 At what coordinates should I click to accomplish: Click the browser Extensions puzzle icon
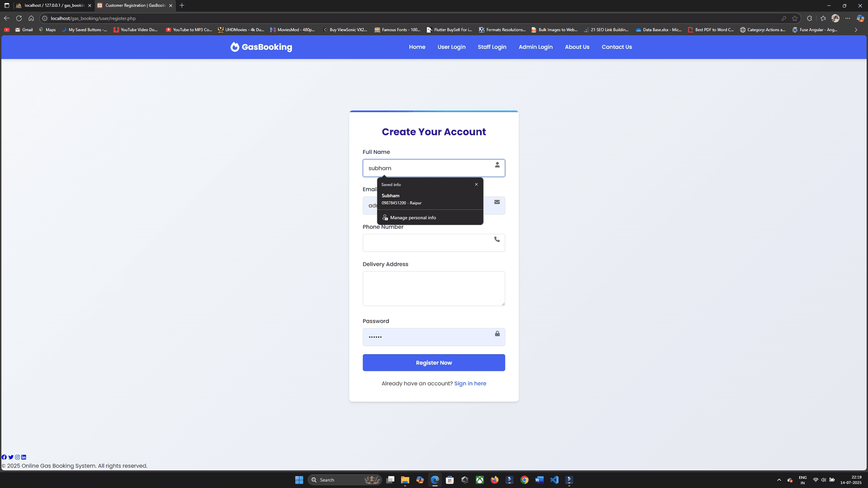tap(809, 18)
